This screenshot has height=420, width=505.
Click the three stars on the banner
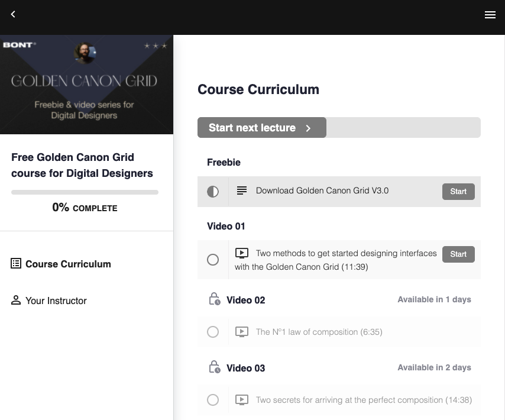pyautogui.click(x=156, y=46)
